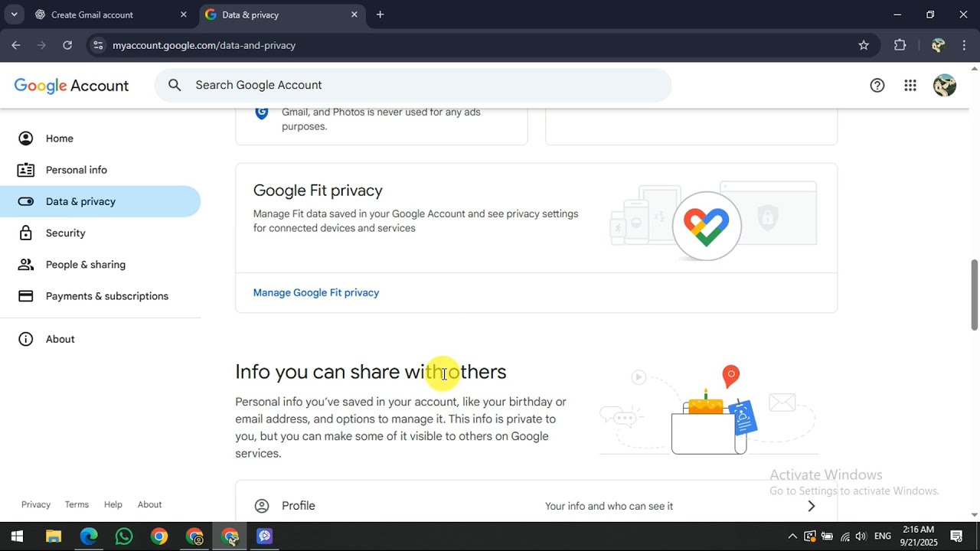This screenshot has height=551, width=980.
Task: Launch Microsoft Edge from taskbar
Action: tap(89, 536)
